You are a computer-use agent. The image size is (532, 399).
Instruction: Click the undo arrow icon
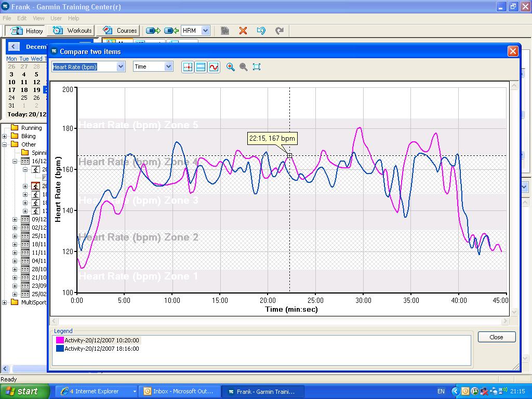pyautogui.click(x=261, y=31)
